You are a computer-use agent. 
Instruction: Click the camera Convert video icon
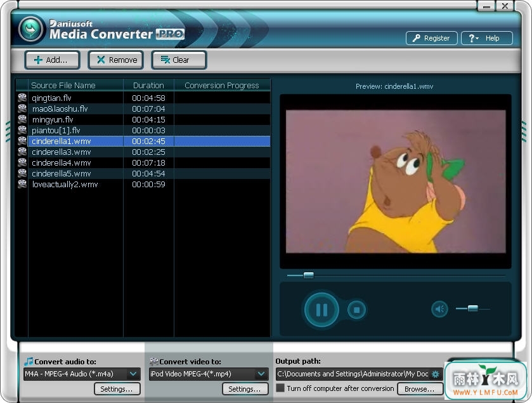coord(153,361)
